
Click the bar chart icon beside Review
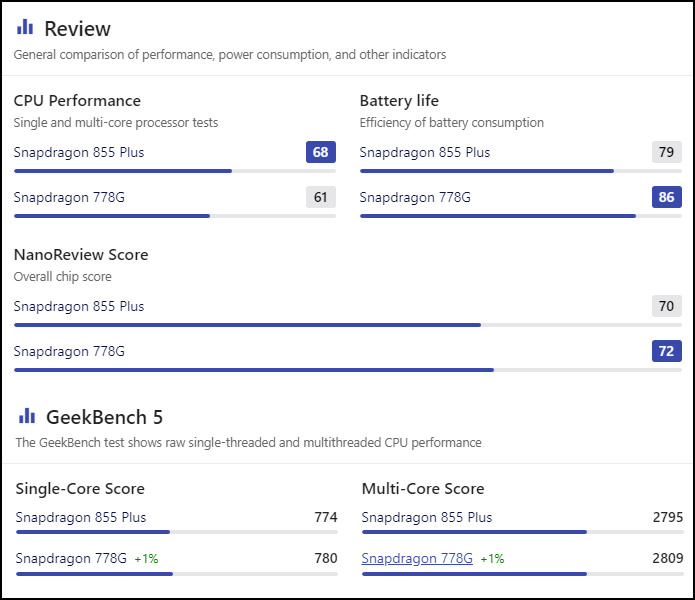[x=25, y=27]
